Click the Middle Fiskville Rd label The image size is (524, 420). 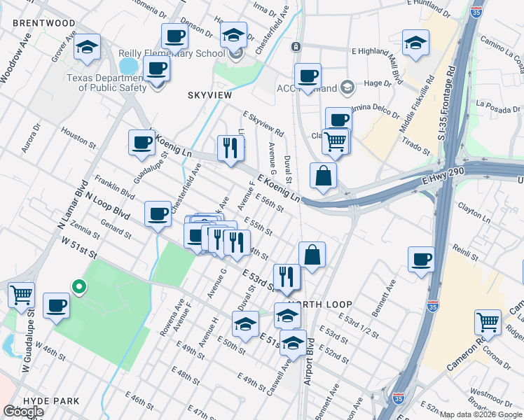417,104
